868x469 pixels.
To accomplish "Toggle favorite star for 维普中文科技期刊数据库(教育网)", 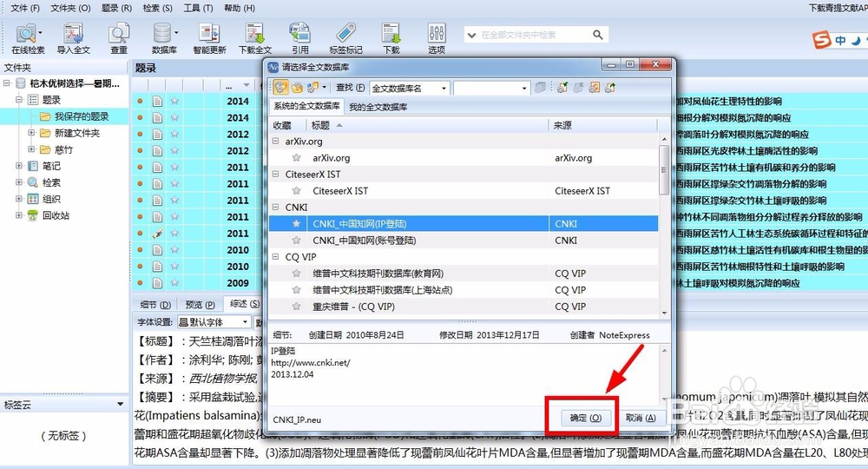I will [x=297, y=273].
